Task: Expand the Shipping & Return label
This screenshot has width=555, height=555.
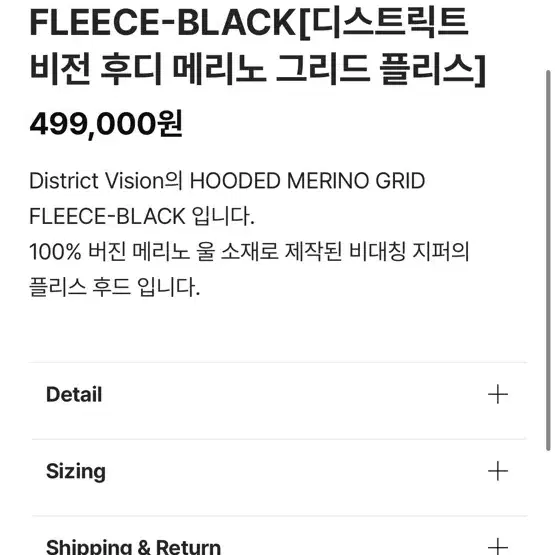Action: [133, 547]
